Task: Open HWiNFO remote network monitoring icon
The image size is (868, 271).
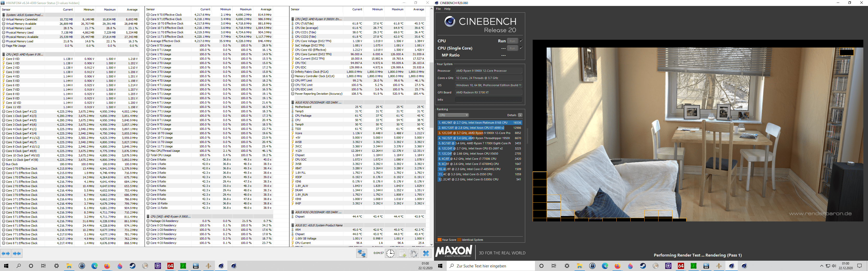Action: [362, 253]
